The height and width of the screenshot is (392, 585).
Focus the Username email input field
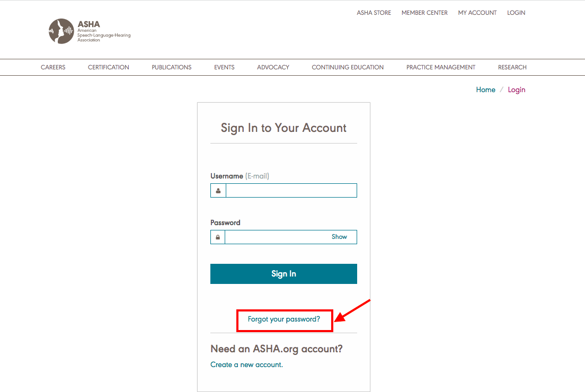(x=291, y=191)
